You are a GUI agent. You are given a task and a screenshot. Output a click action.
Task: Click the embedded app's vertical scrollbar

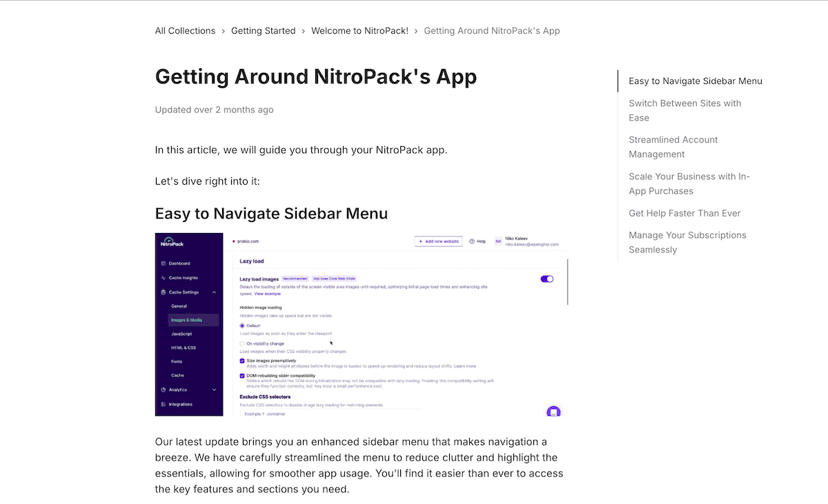[x=568, y=281]
